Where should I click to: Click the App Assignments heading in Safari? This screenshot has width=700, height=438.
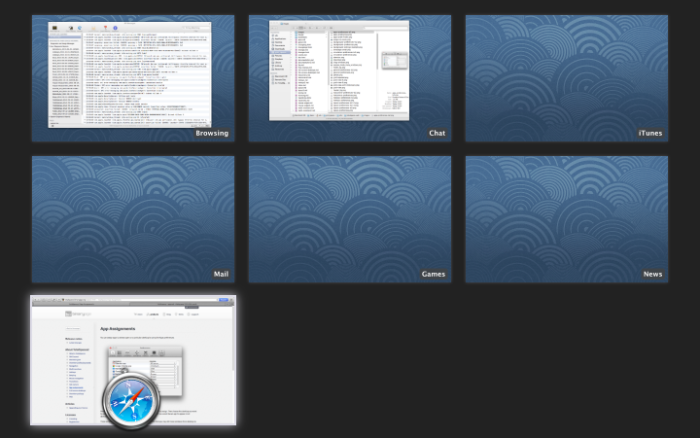coord(117,329)
